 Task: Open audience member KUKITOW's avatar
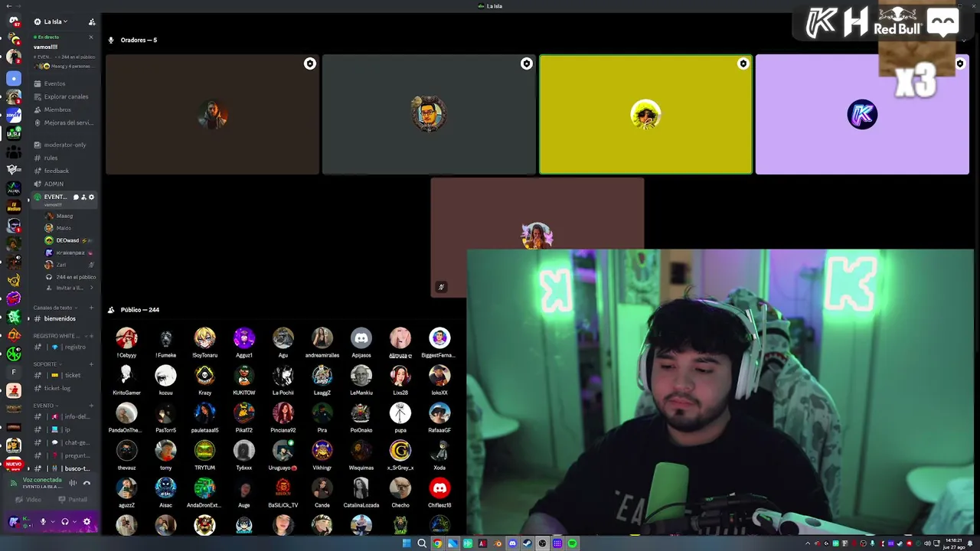(x=244, y=375)
